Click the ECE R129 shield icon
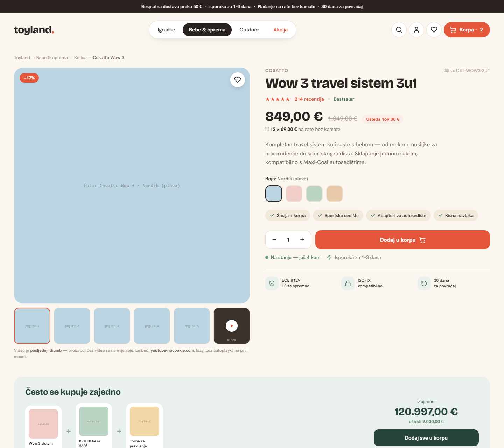 click(x=272, y=283)
